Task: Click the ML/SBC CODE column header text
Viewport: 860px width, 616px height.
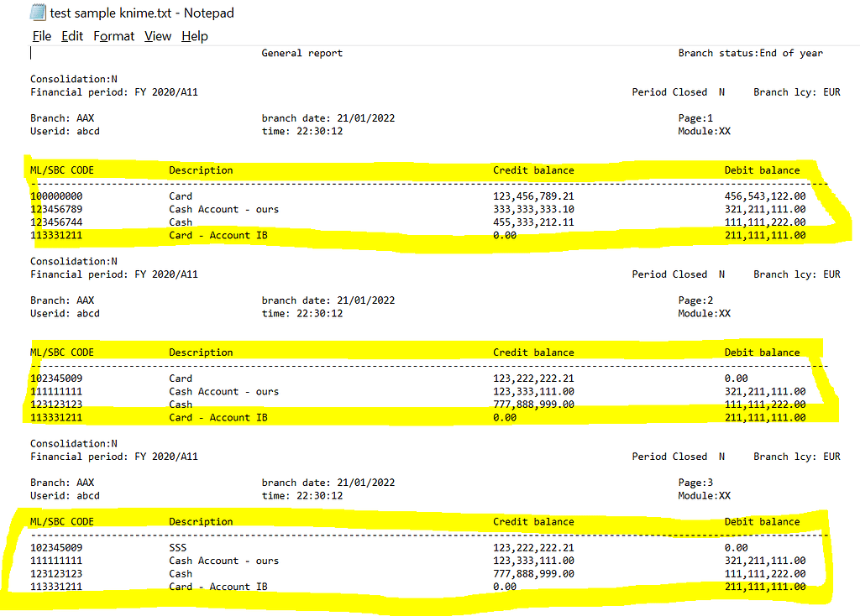Action: [x=58, y=170]
